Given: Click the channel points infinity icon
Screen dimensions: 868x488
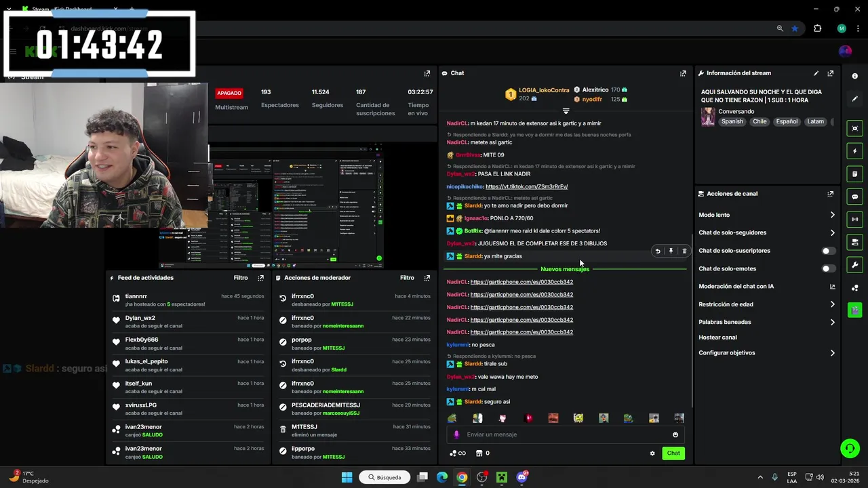Looking at the screenshot, I should tap(458, 453).
